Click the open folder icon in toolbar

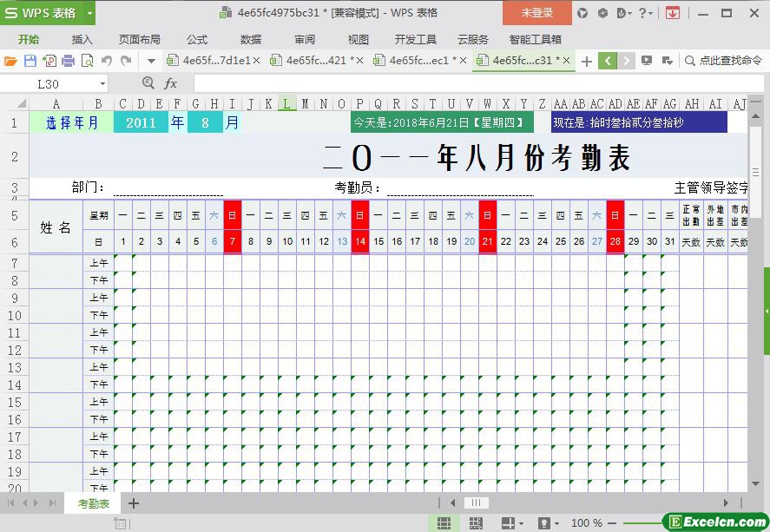(x=10, y=61)
